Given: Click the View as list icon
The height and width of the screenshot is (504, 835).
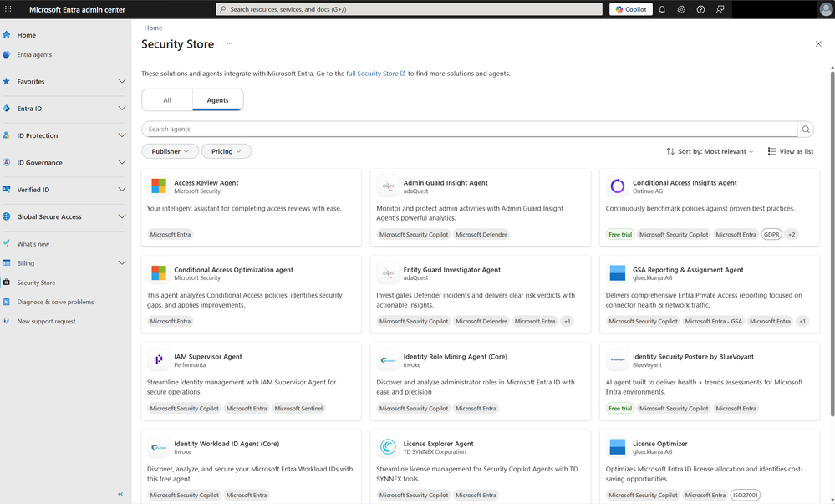Looking at the screenshot, I should (771, 151).
